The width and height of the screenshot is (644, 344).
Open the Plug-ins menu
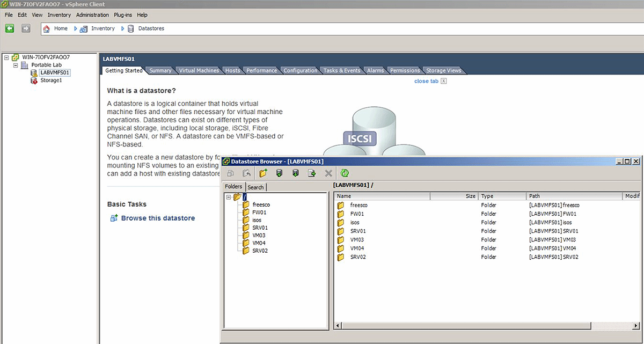click(x=122, y=14)
